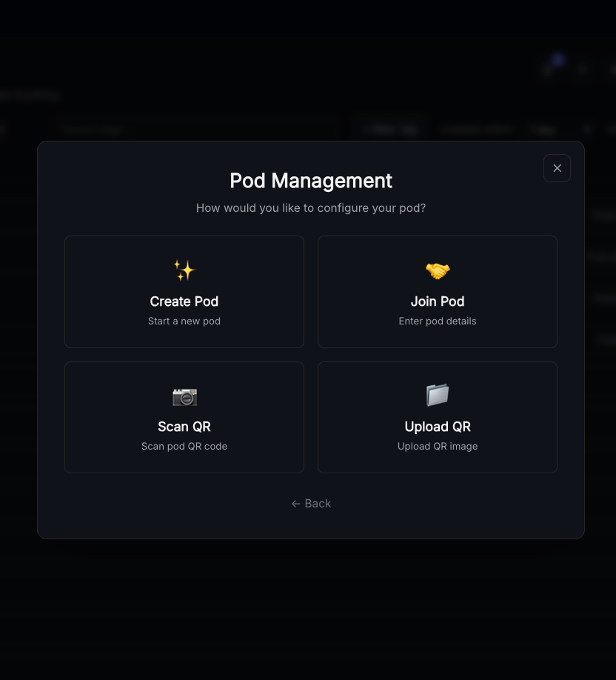Select the Create Pod title text
616x680 pixels.
(184, 301)
